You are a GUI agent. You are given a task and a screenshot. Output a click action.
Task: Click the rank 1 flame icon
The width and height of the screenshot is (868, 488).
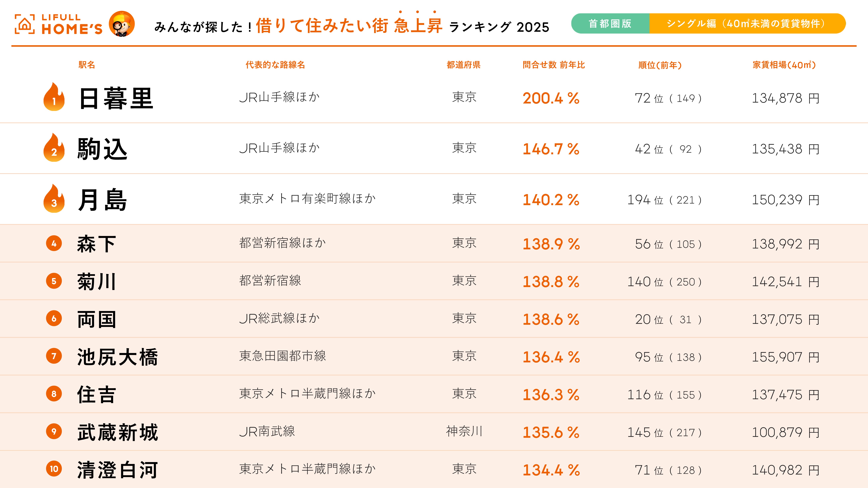(54, 97)
